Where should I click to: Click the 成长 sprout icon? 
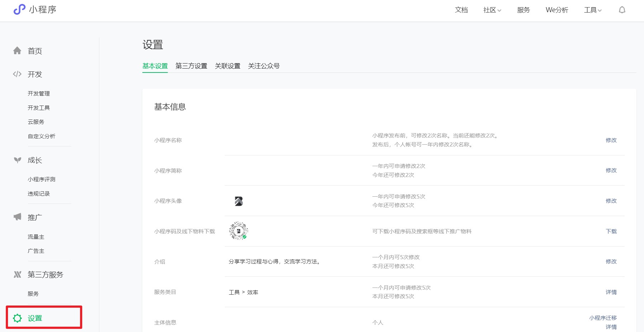(17, 160)
